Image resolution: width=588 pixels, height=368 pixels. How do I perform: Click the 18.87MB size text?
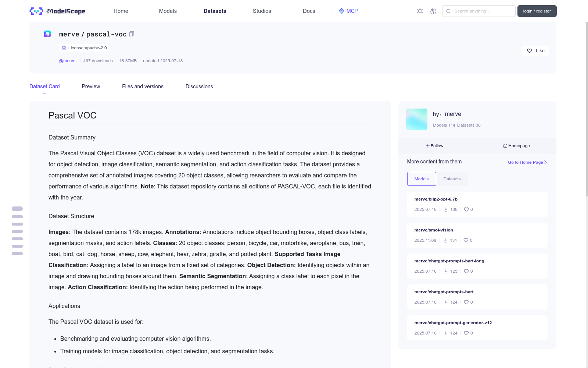pos(128,61)
